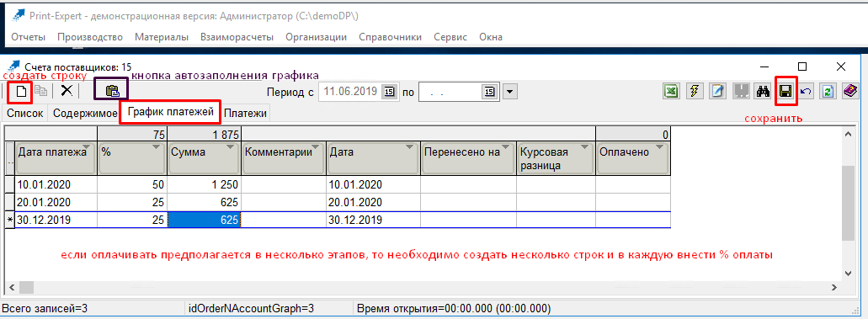Image resolution: width=868 pixels, height=319 pixels.
Task: Create a new row with the blank page icon
Action: click(21, 92)
